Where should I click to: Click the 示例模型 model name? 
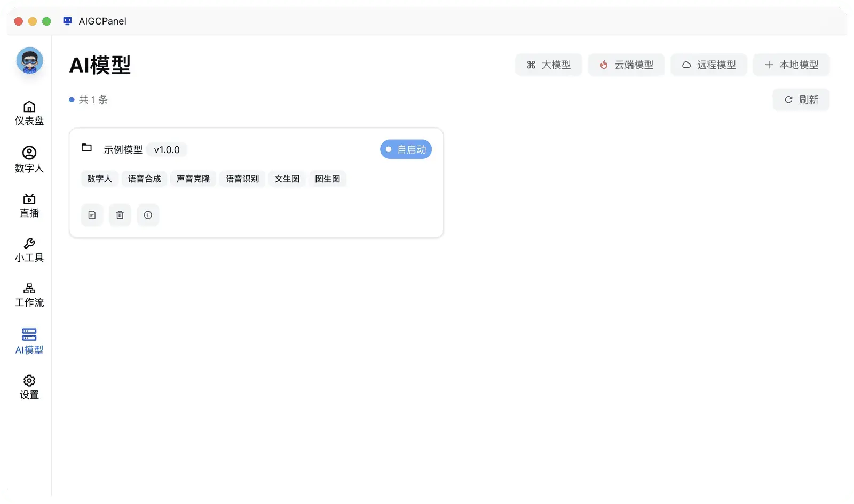pos(123,150)
